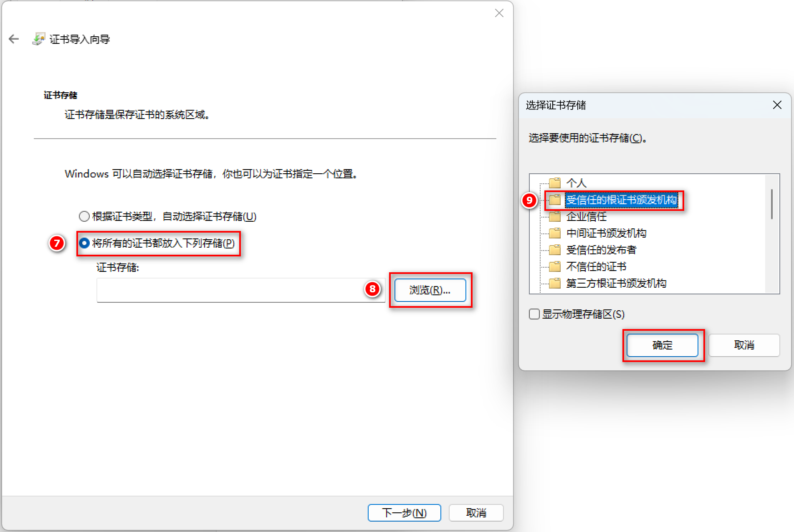
Task: Select the 将所有的证书都放入下列存储 radio button
Action: [84, 243]
